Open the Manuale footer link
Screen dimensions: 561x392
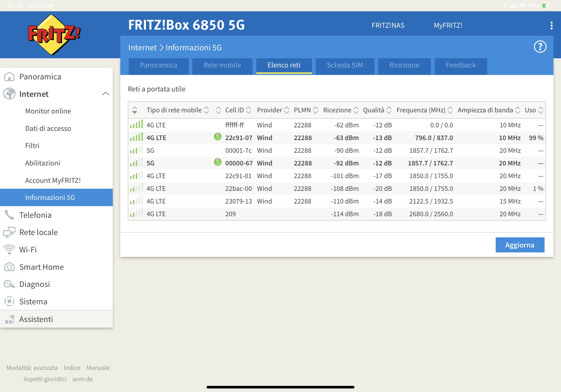click(x=98, y=368)
